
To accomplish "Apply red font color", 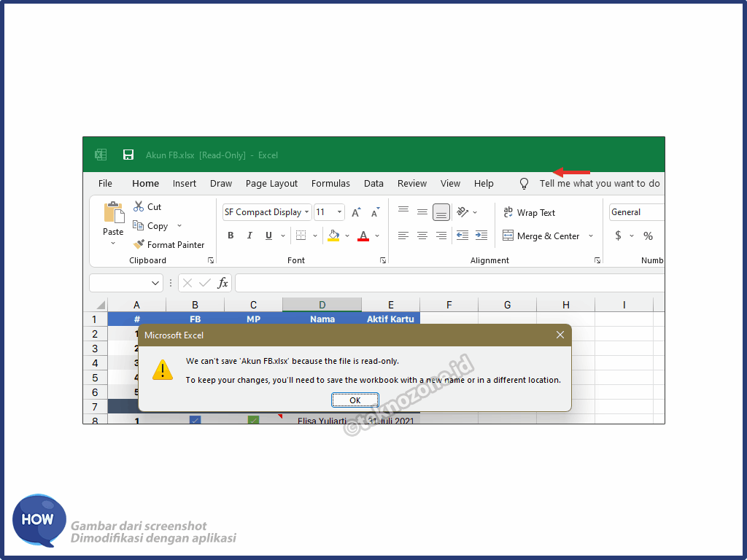I will coord(363,236).
